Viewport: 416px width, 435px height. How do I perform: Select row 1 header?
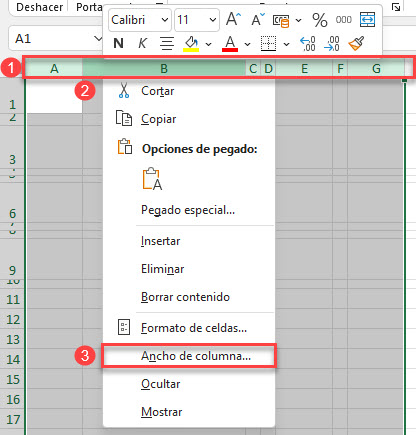tap(13, 96)
